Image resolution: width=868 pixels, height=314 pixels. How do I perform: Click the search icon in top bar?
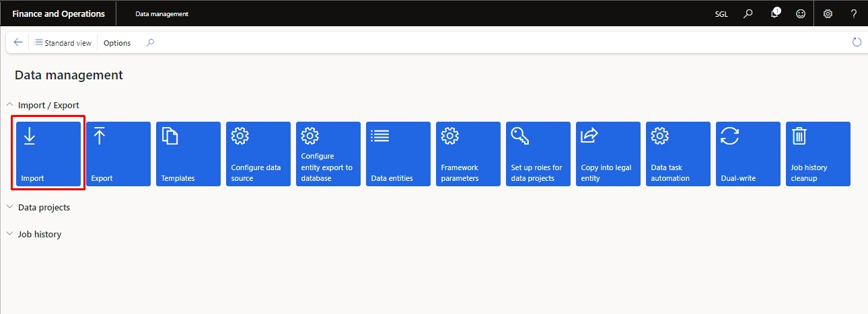point(748,13)
